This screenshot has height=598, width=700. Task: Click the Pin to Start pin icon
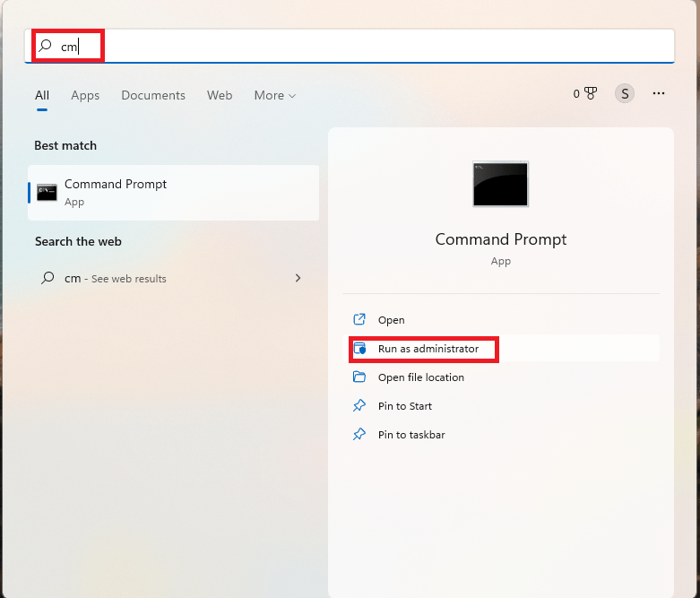[359, 405]
